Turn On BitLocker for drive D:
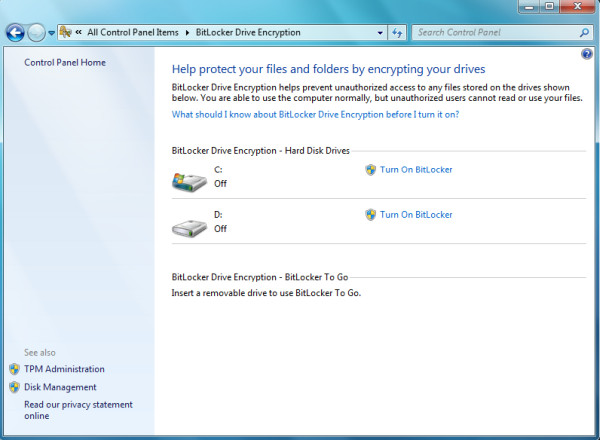Image resolution: width=600 pixels, height=440 pixels. coord(416,215)
